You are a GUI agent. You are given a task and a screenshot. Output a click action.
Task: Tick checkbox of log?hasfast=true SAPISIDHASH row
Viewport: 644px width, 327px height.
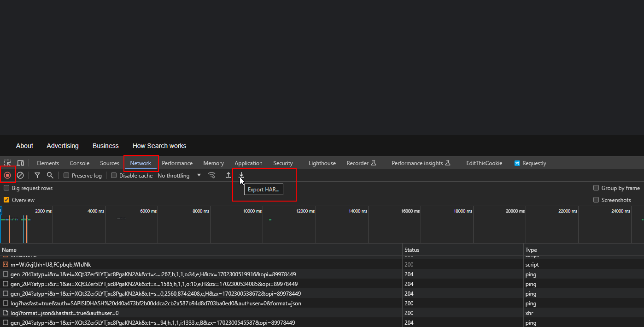[x=6, y=303]
